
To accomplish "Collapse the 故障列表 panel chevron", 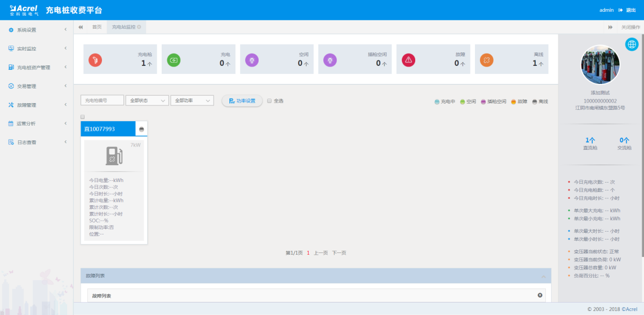I will coord(543,276).
